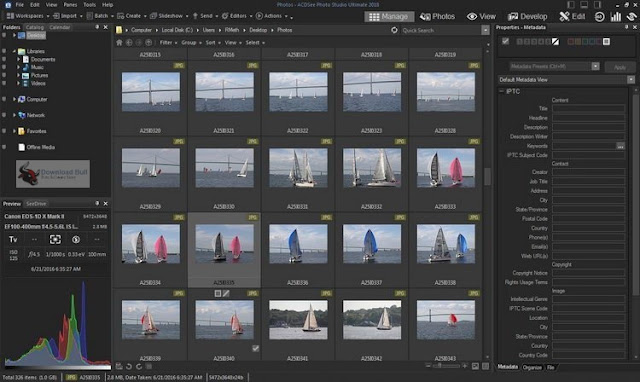Click Desktop in the path breadcrumb
640x382 pixels.
pyautogui.click(x=258, y=30)
